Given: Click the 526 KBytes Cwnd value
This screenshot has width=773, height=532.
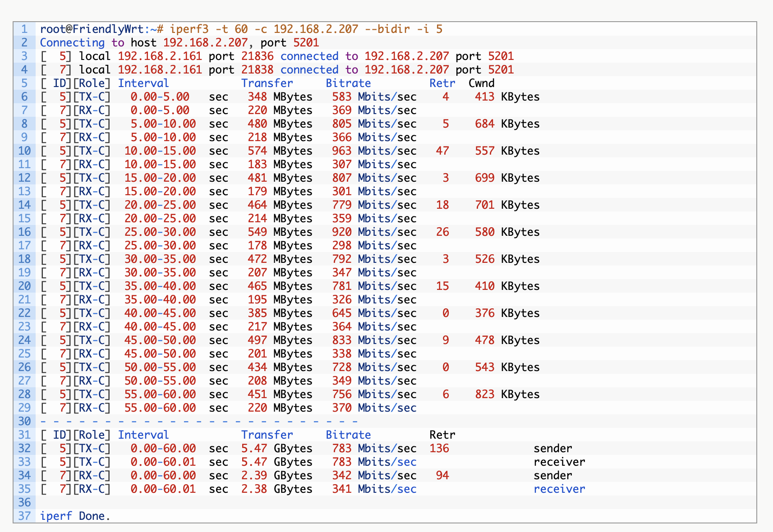Looking at the screenshot, I should tap(507, 259).
